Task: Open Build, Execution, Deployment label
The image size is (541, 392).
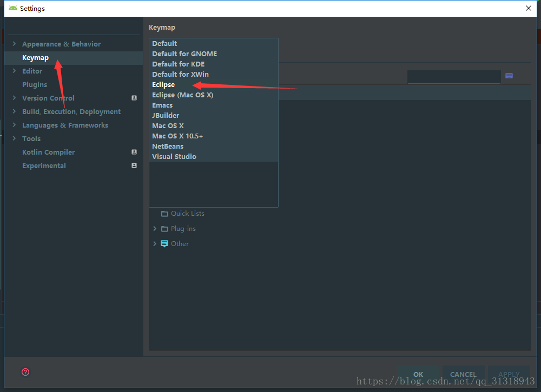Action: [71, 112]
